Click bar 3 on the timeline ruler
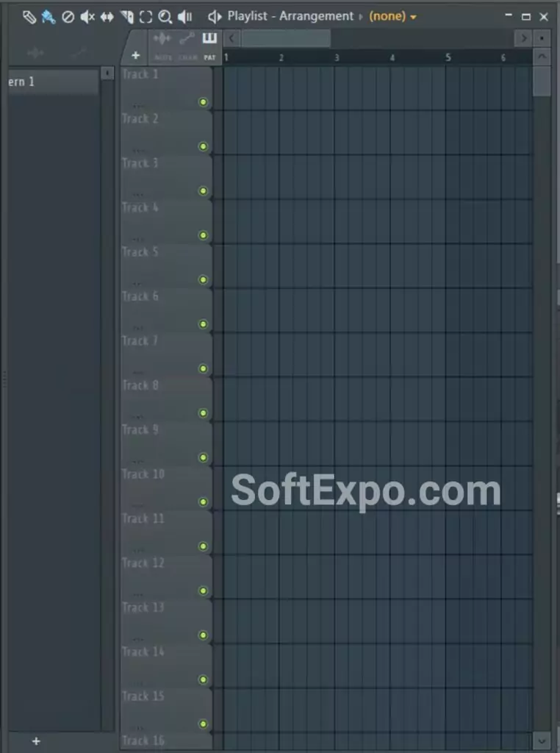This screenshot has height=753, width=560. [337, 57]
